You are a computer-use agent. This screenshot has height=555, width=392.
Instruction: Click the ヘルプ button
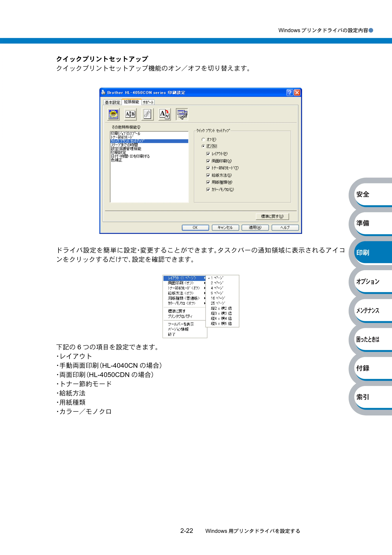[285, 227]
